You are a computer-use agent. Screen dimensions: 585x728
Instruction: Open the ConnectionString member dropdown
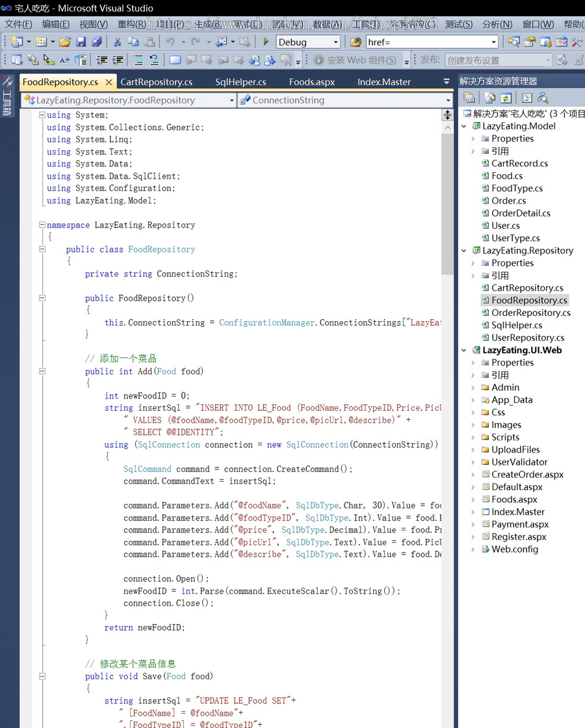(x=448, y=100)
